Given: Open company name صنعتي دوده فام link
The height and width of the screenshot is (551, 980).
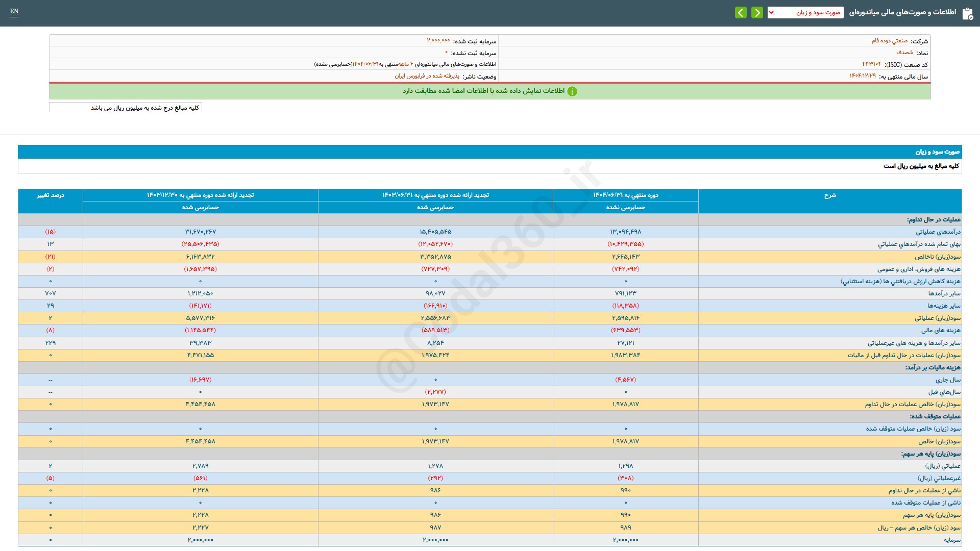Looking at the screenshot, I should coord(889,41).
